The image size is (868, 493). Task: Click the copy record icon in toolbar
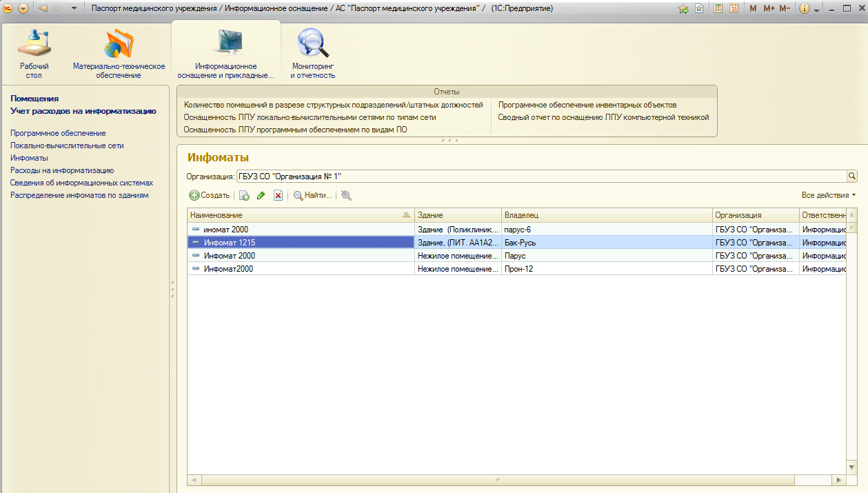click(243, 196)
